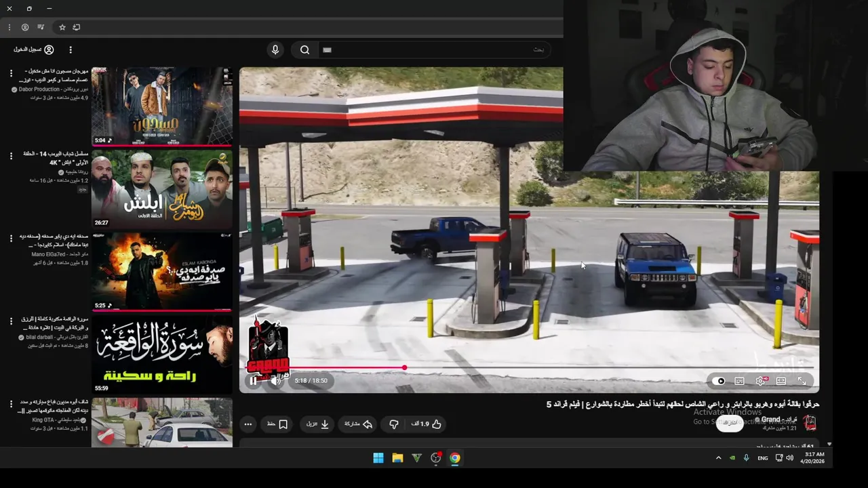Open the green V app on taskbar
The width and height of the screenshot is (868, 488).
click(416, 458)
